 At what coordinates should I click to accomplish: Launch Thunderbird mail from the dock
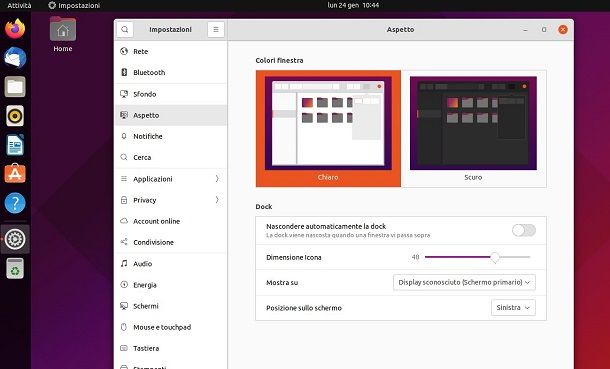(15, 58)
